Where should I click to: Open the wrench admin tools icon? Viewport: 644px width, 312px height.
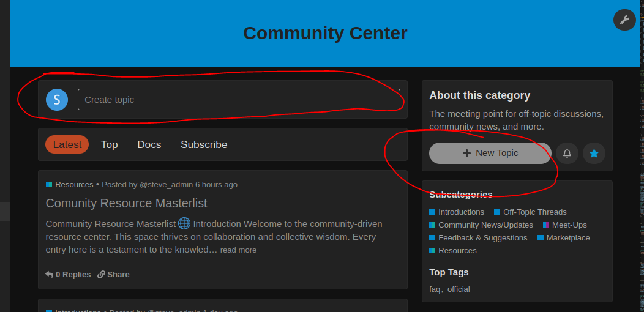point(624,20)
